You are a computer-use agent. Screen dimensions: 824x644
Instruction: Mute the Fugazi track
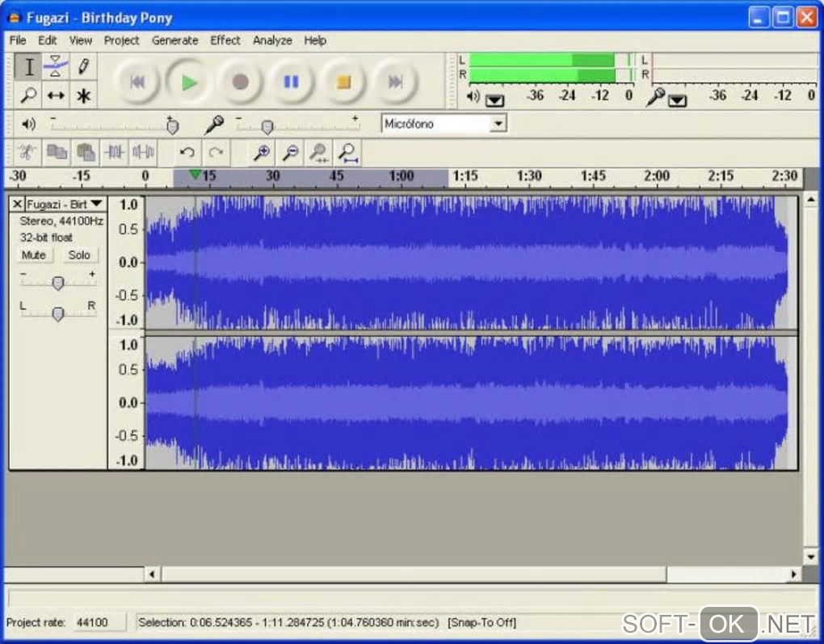(x=34, y=255)
